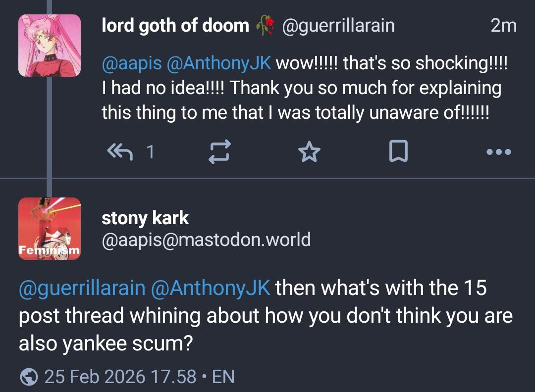Tap the '25 Feb 2026 17.58' date

(120, 377)
